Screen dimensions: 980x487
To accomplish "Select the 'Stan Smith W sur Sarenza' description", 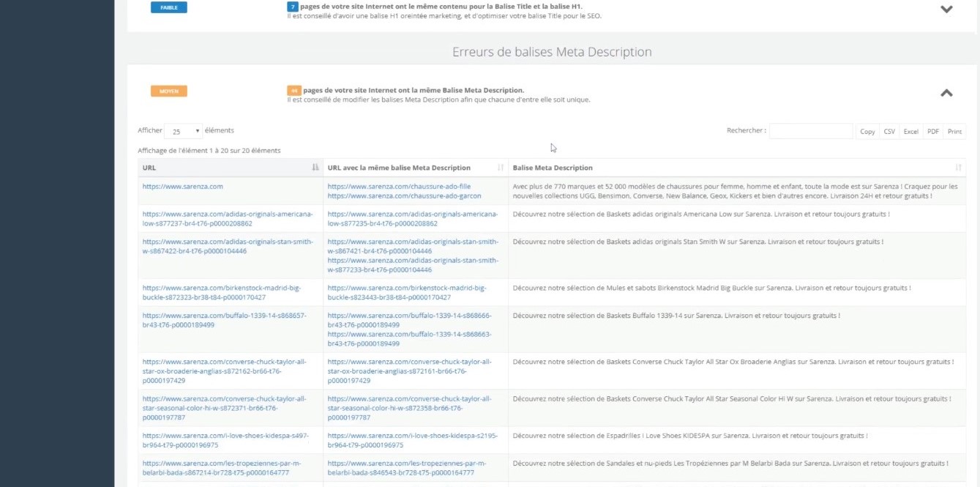I will coord(697,242).
